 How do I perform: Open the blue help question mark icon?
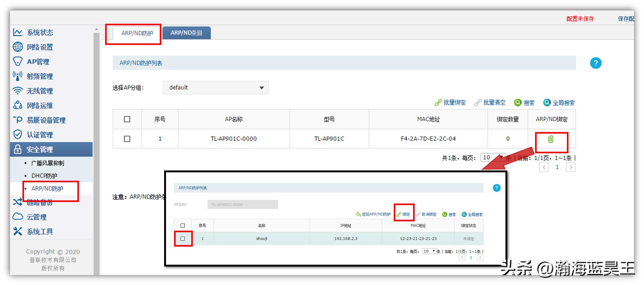(x=595, y=63)
